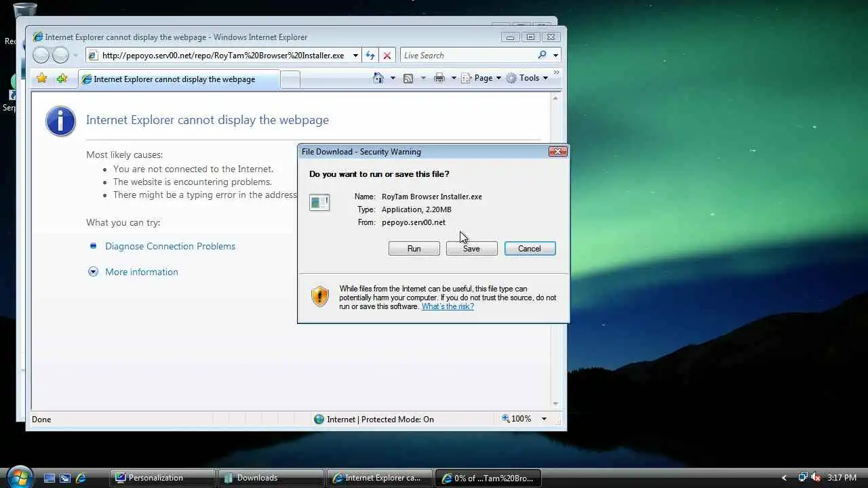Open the address bar history dropdown
This screenshot has width=868, height=488.
[x=355, y=56]
